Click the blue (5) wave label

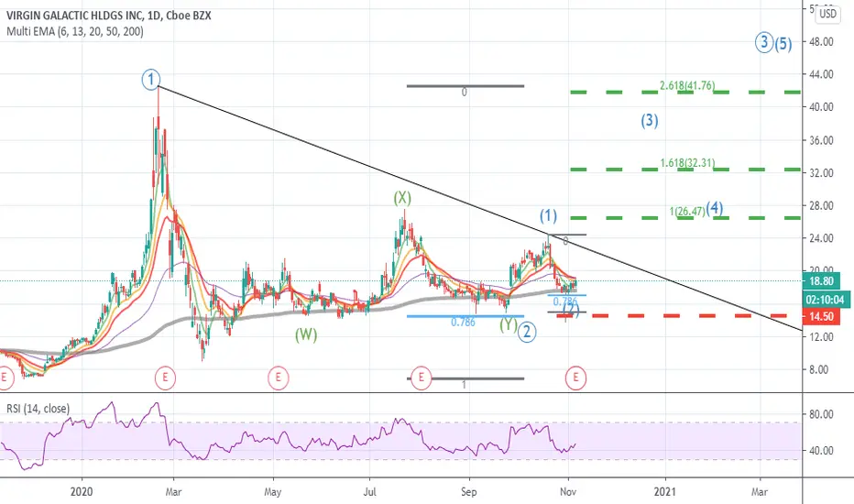point(783,44)
